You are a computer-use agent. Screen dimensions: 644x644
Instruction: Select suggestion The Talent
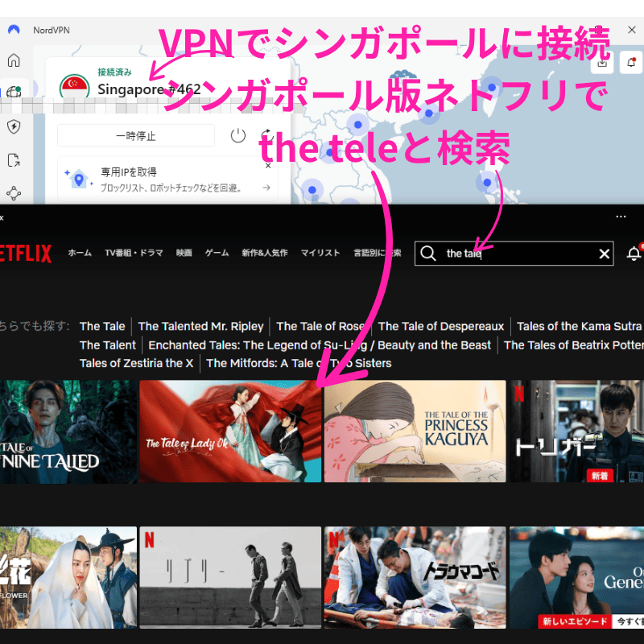(x=108, y=345)
